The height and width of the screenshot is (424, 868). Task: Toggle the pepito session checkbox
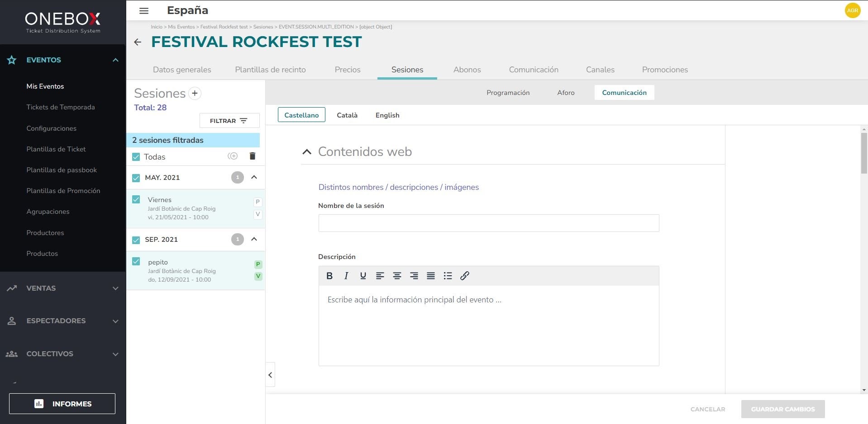point(136,261)
